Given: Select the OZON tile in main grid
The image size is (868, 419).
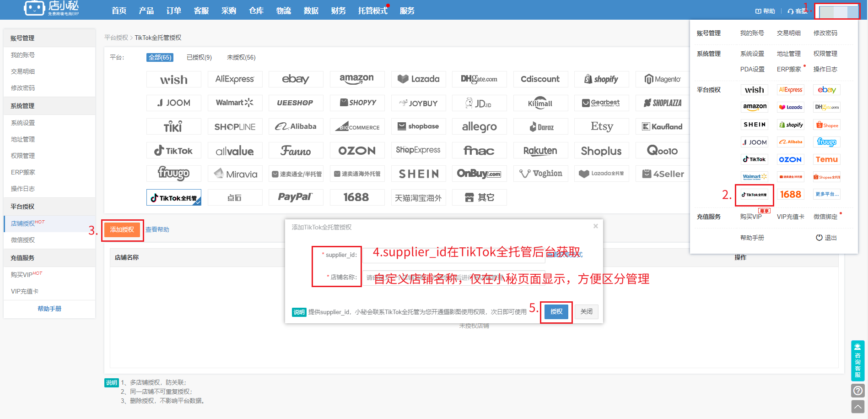Looking at the screenshot, I should 357,150.
